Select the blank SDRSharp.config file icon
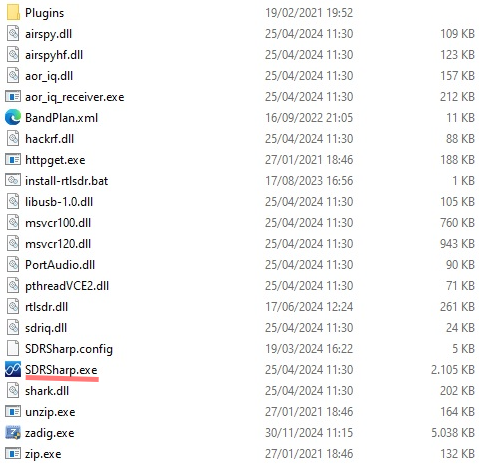 [x=13, y=349]
